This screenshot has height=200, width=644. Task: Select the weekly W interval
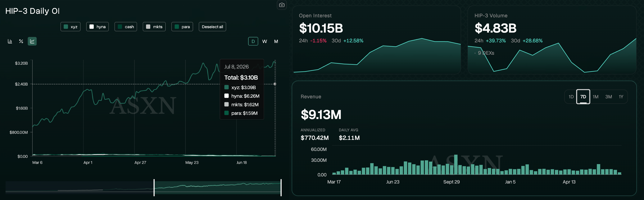tap(264, 41)
